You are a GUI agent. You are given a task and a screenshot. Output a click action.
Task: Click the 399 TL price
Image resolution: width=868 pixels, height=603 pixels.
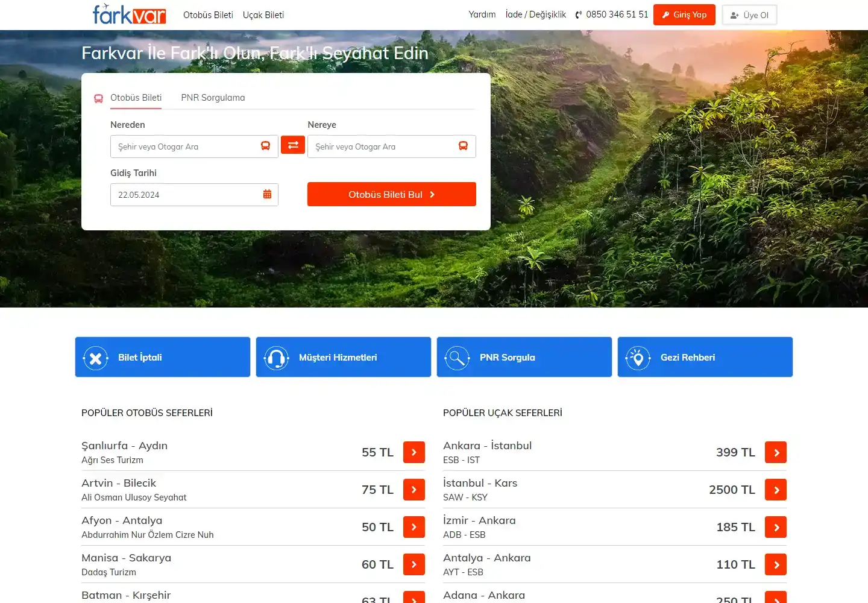point(735,452)
